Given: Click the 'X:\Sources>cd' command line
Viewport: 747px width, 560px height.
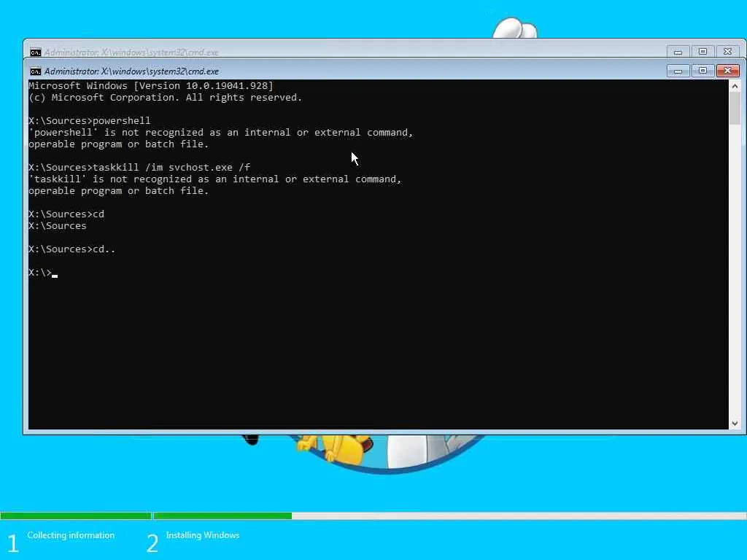Looking at the screenshot, I should 66,214.
